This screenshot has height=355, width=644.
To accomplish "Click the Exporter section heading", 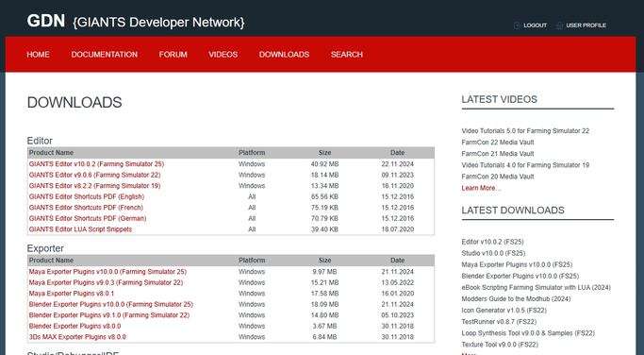I will [45, 248].
